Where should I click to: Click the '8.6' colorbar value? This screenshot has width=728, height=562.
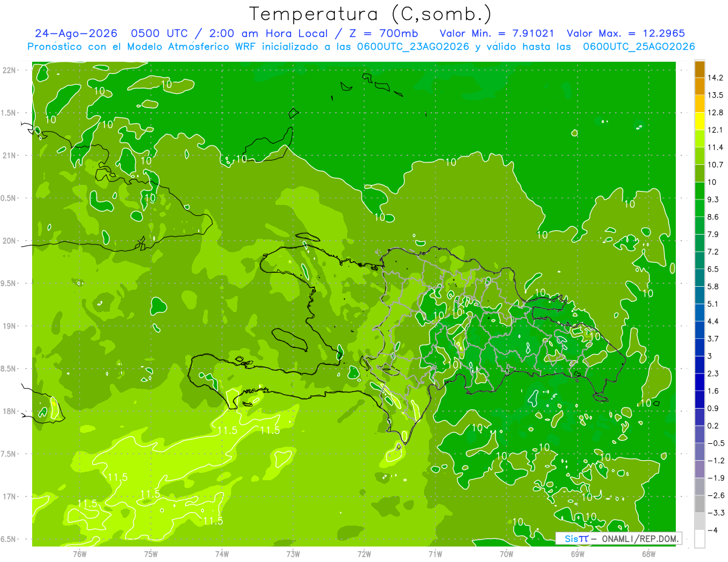point(713,216)
